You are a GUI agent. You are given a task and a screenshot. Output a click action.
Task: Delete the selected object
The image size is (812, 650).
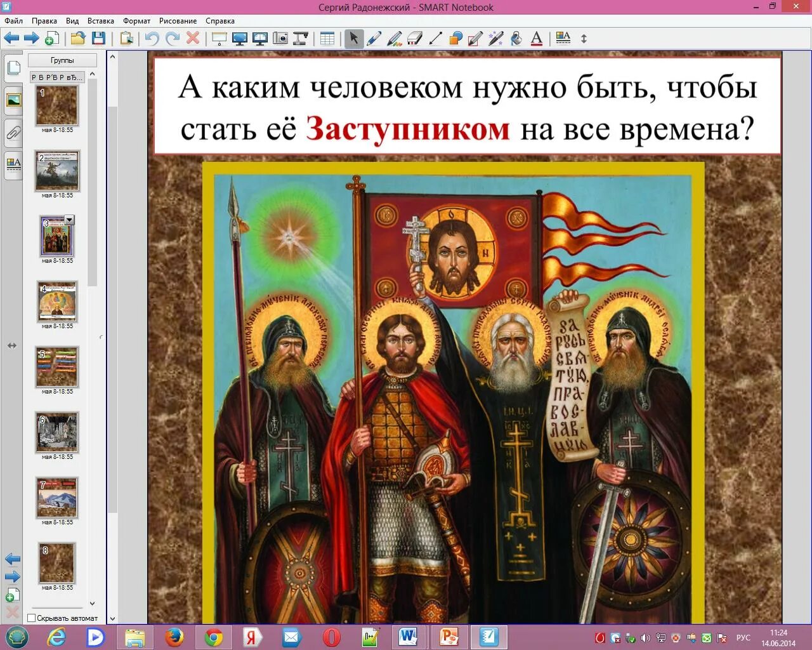click(x=193, y=39)
